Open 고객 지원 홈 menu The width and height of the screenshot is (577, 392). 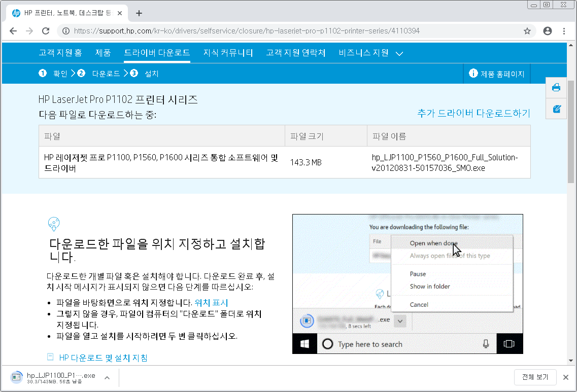coord(60,53)
